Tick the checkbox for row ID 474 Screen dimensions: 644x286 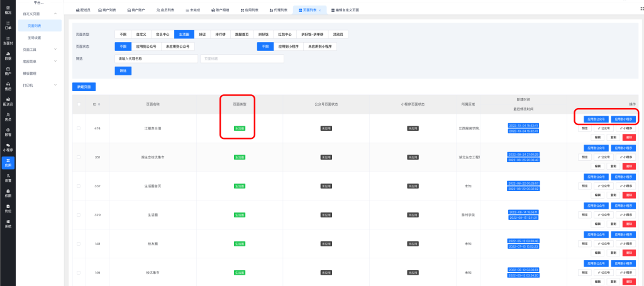pos(79,128)
